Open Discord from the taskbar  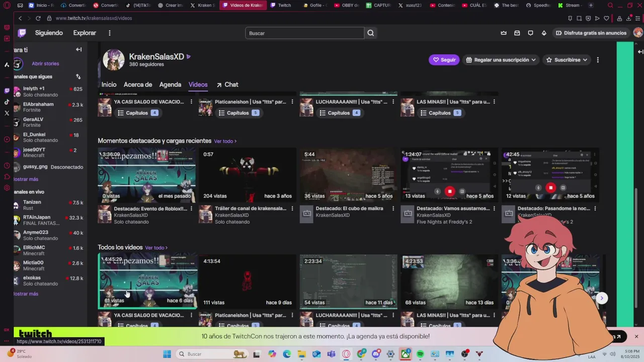point(376,354)
